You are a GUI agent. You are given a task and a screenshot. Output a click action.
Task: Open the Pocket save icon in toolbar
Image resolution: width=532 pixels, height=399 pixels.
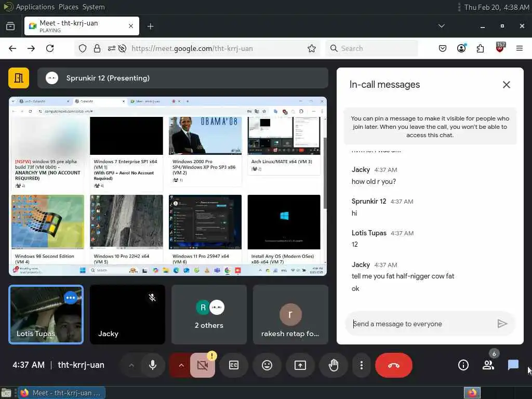443,48
